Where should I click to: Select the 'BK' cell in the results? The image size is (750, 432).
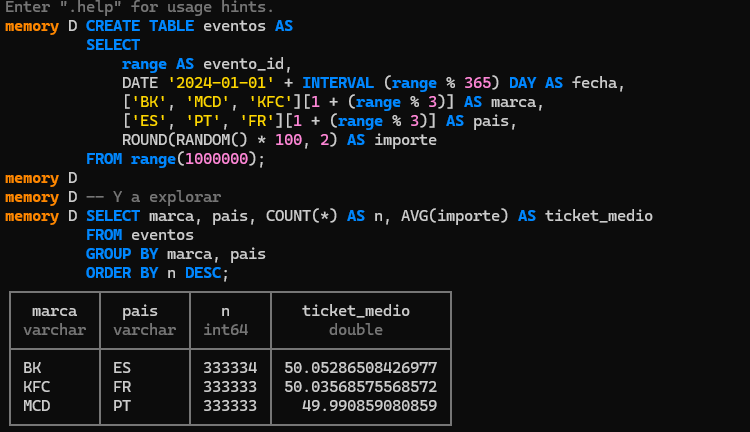(32, 368)
